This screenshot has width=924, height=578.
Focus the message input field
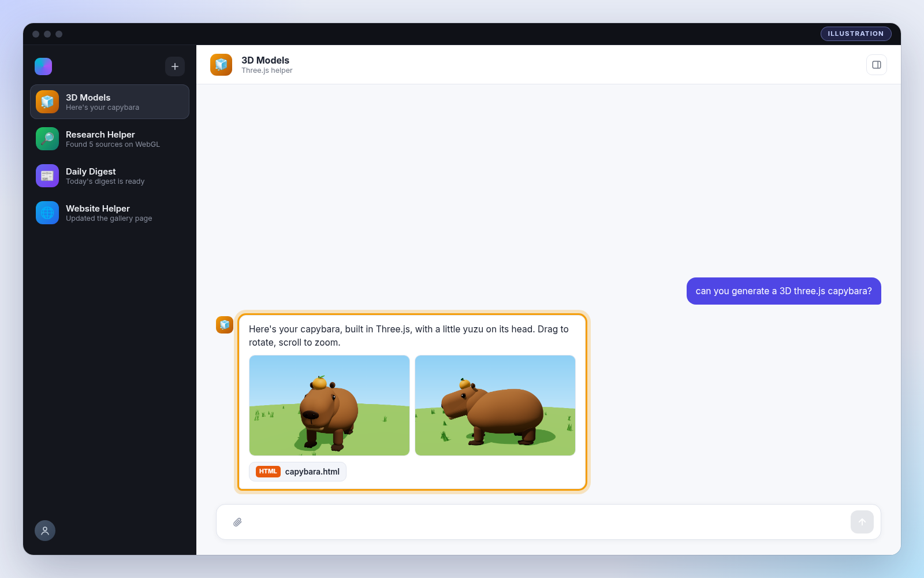(547, 522)
